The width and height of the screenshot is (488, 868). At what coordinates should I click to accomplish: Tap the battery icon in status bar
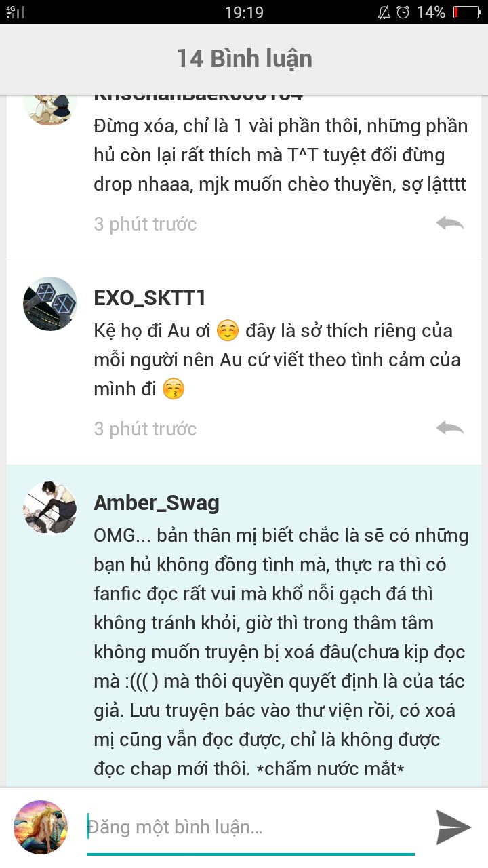pos(466,12)
